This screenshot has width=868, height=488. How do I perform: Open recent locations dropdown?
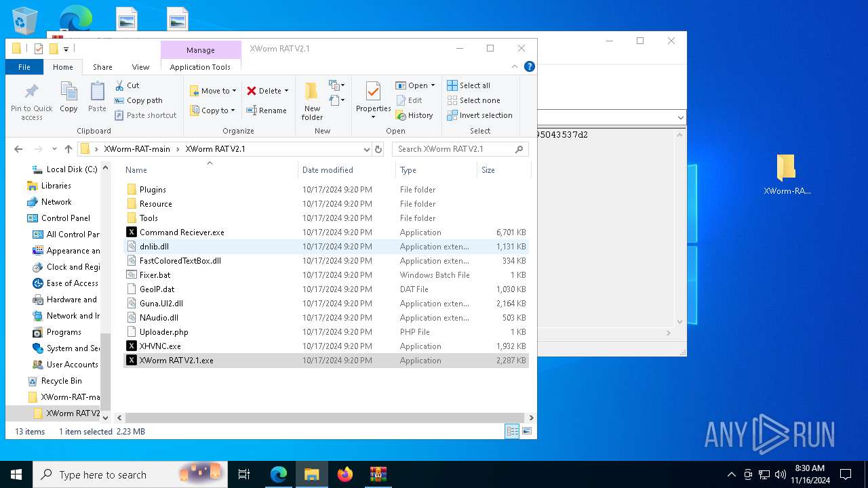click(54, 149)
